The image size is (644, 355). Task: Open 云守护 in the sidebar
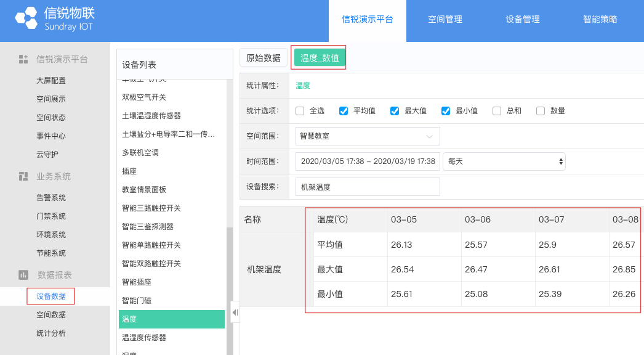47,155
